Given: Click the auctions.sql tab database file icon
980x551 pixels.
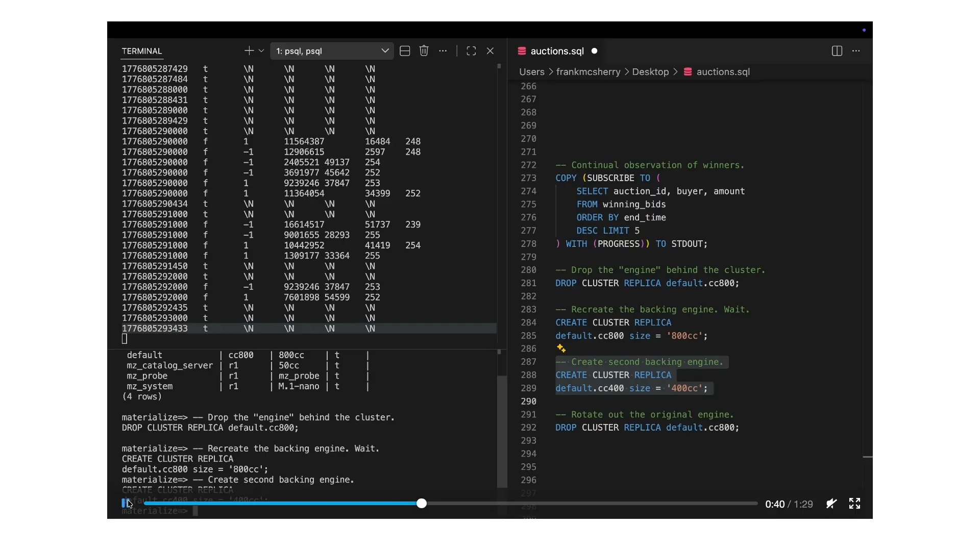Looking at the screenshot, I should tap(522, 51).
